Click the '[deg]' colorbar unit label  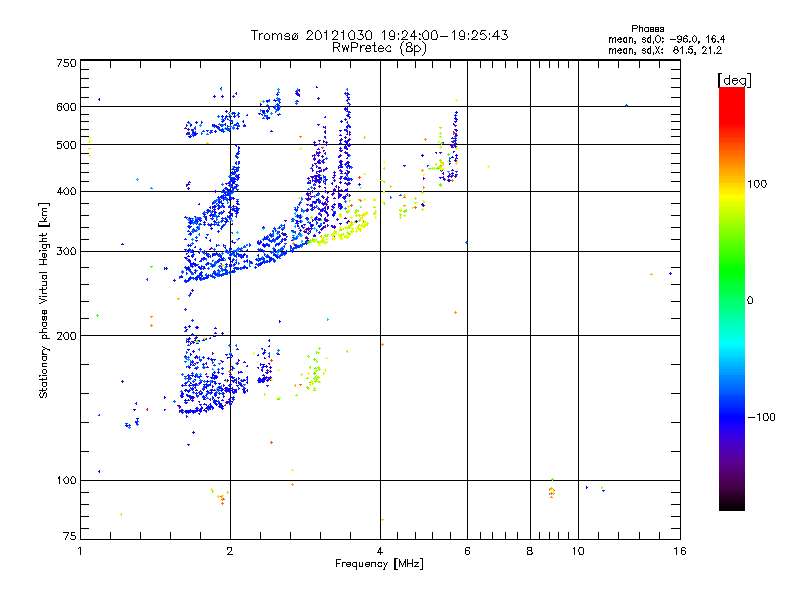[735, 80]
